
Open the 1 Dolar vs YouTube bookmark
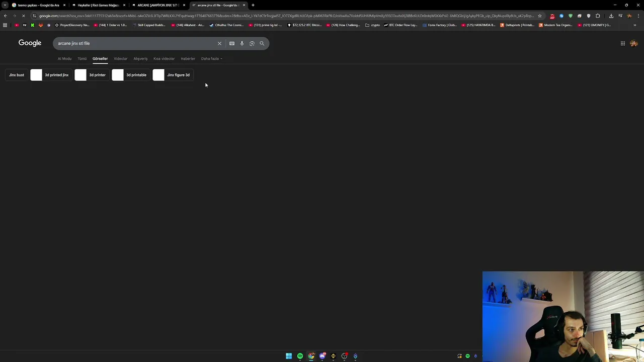point(110,25)
